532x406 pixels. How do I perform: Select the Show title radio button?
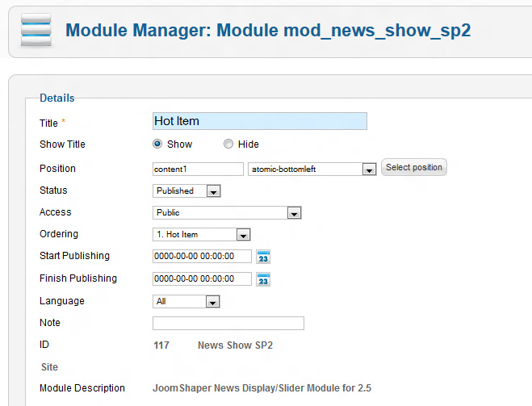coord(157,144)
